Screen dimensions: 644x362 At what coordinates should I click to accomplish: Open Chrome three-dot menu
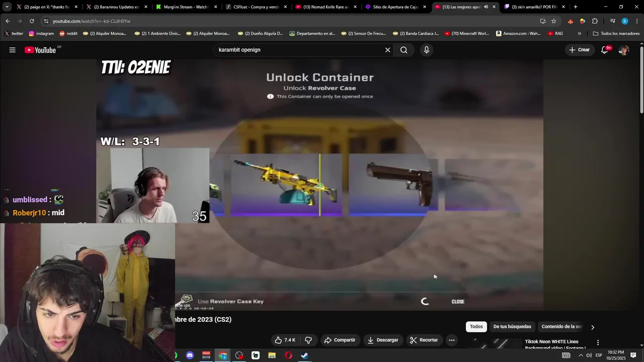pyautogui.click(x=637, y=21)
